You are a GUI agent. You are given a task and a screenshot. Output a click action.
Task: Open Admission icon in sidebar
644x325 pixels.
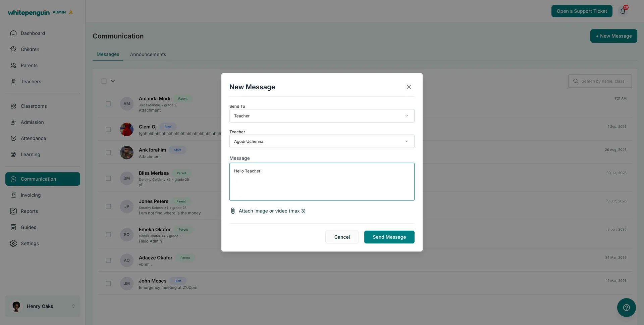(x=13, y=122)
